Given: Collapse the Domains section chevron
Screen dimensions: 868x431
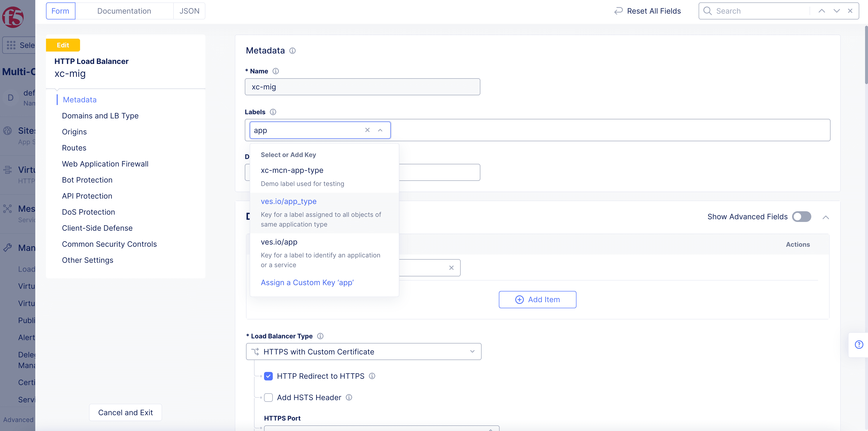Looking at the screenshot, I should click(x=826, y=217).
